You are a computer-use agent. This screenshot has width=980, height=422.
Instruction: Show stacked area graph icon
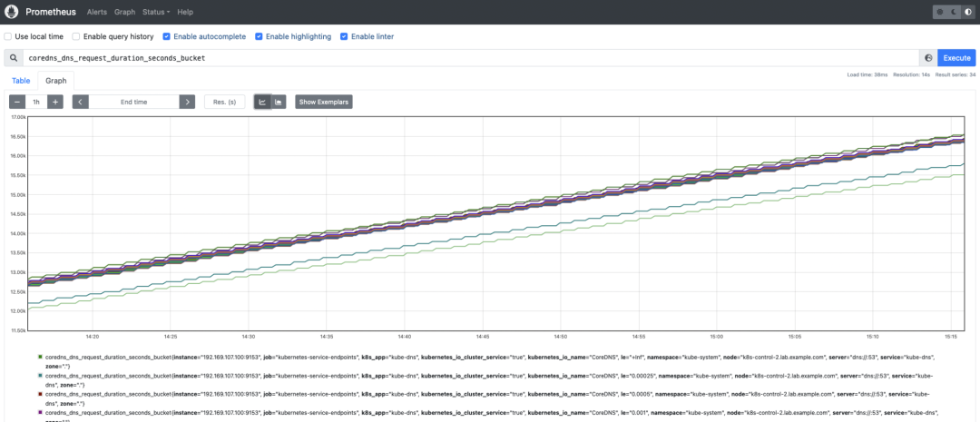[x=279, y=102]
